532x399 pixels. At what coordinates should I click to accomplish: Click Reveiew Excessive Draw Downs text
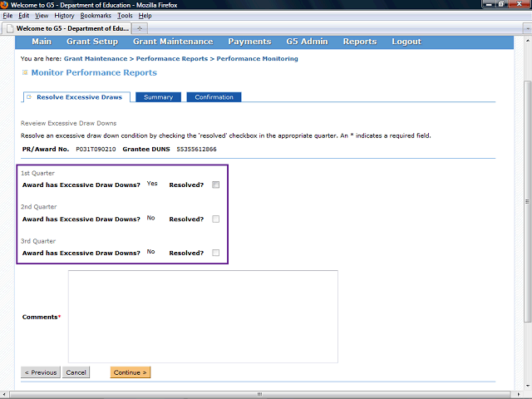(68, 123)
